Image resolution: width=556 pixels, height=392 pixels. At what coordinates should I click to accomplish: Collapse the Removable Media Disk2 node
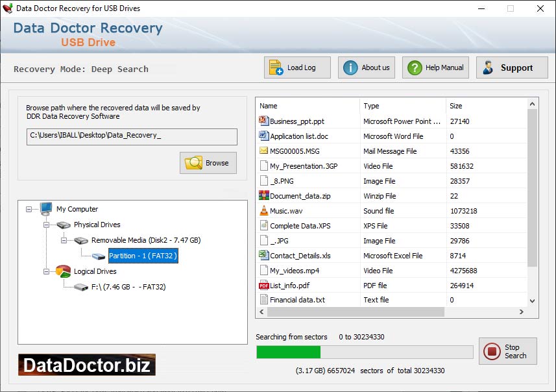(x=64, y=240)
